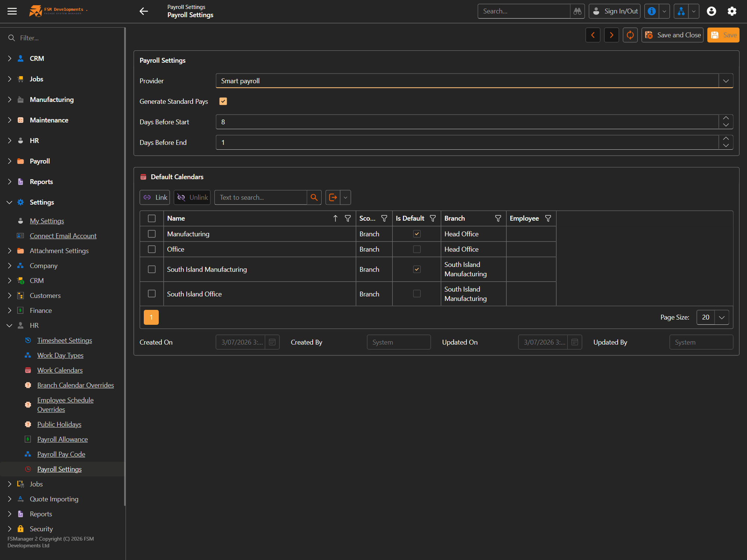Open the info button dropdown arrow
Image resolution: width=747 pixels, height=560 pixels.
664,11
